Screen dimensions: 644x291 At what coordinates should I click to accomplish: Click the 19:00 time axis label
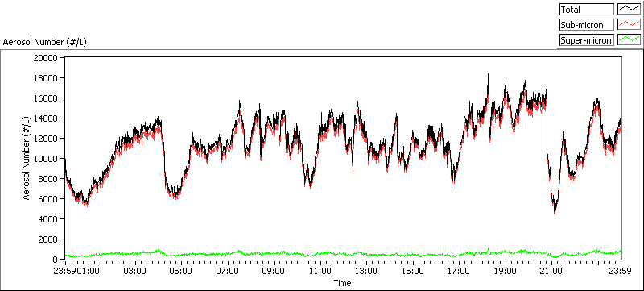(x=506, y=271)
